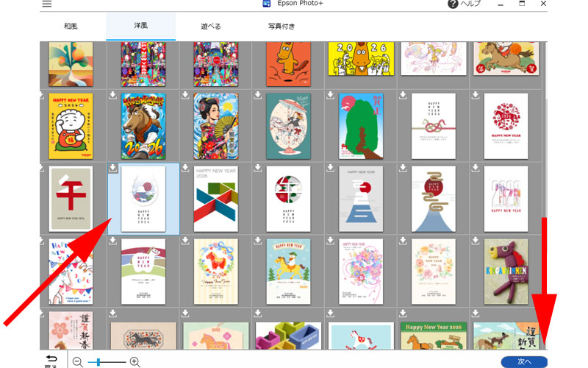The image size is (588, 368).
Task: Open the hamburger menu
Action: pyautogui.click(x=47, y=4)
